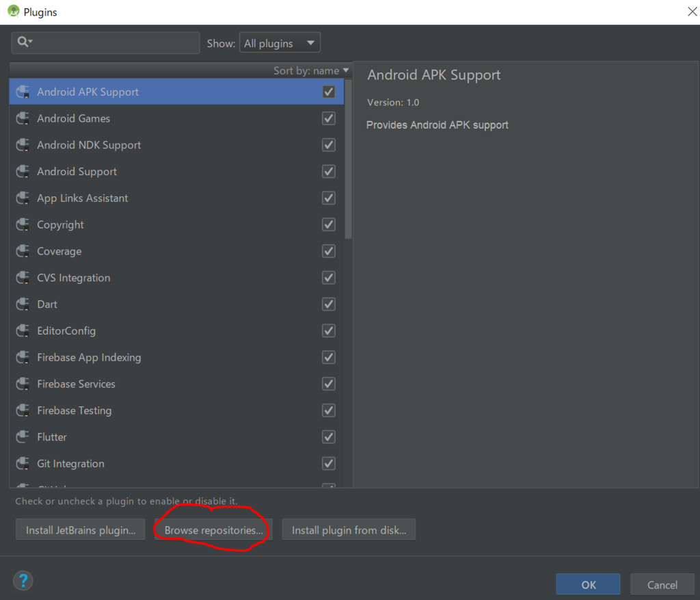Disable the Android APK Support plugin checkbox
Screen dimensions: 700x600
[329, 92]
